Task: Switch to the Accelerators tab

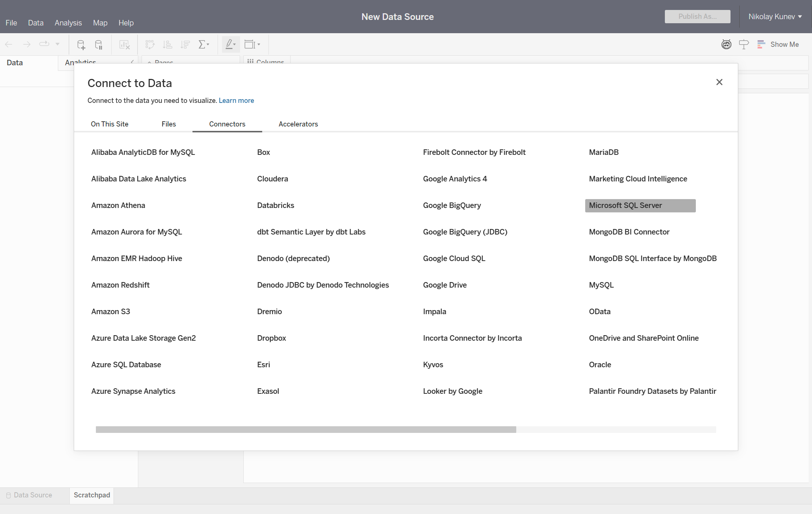Action: click(x=298, y=124)
